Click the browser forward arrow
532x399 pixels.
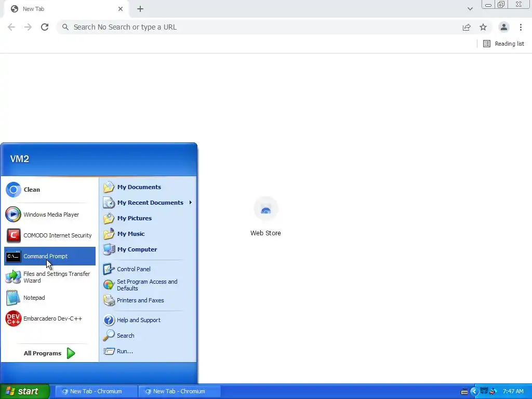point(28,27)
